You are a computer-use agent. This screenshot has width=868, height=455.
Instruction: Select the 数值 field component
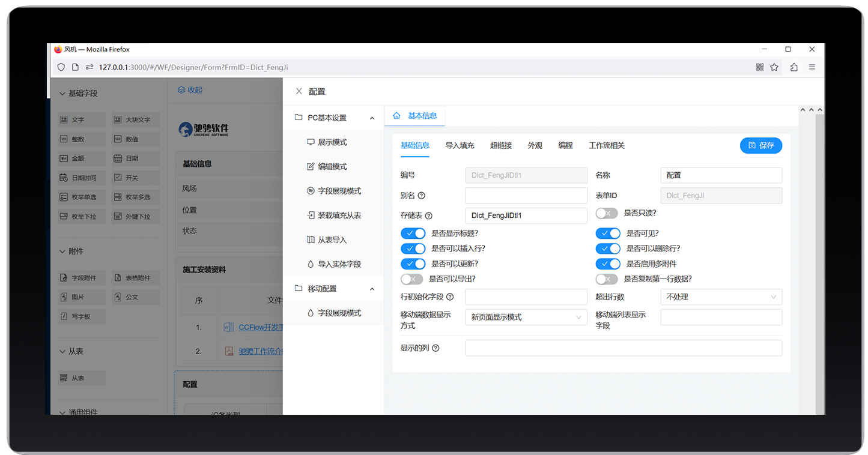point(136,139)
